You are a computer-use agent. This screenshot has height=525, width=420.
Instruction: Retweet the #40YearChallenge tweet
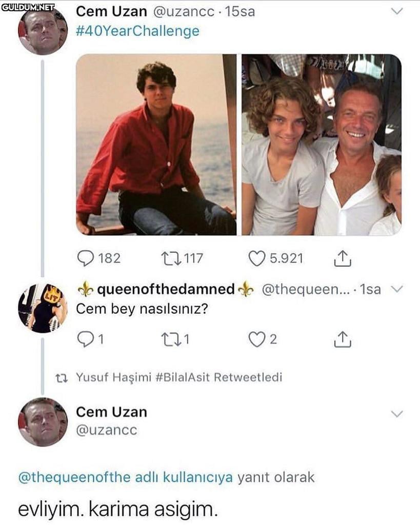170,258
